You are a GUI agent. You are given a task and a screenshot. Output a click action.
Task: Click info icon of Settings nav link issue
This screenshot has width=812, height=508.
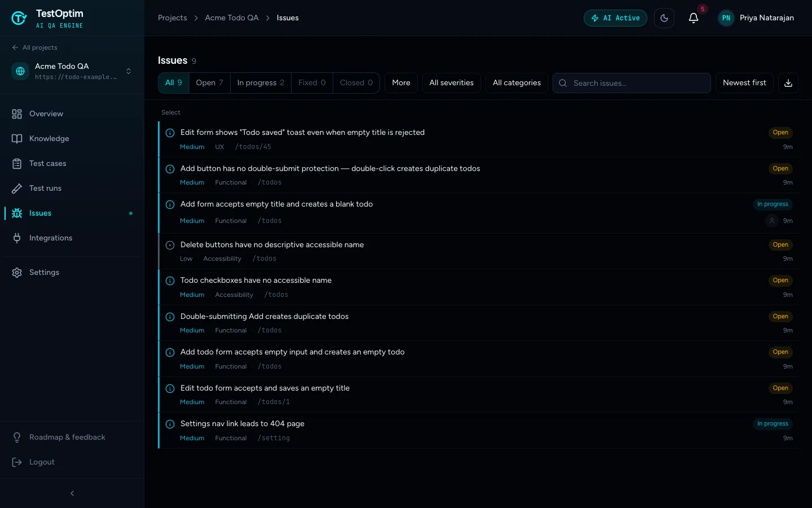point(170,424)
